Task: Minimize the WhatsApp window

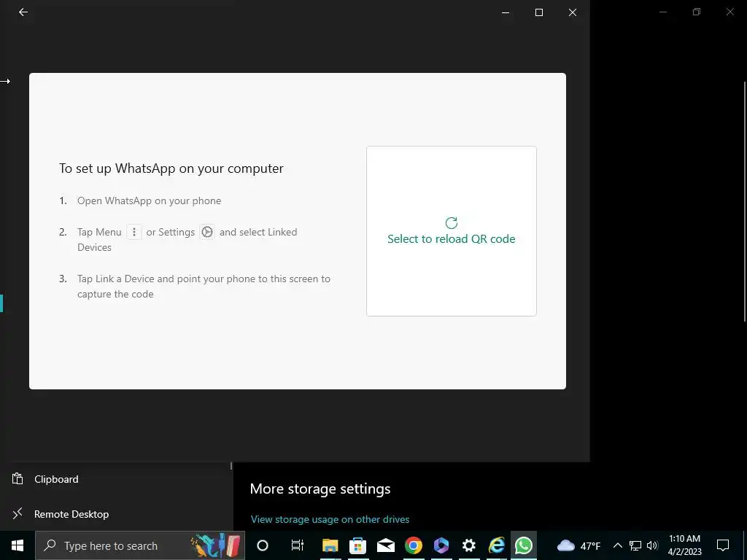Action: click(506, 12)
